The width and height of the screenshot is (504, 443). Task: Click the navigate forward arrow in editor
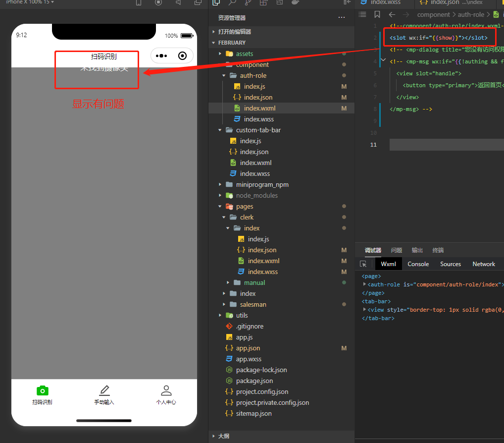[x=406, y=14]
